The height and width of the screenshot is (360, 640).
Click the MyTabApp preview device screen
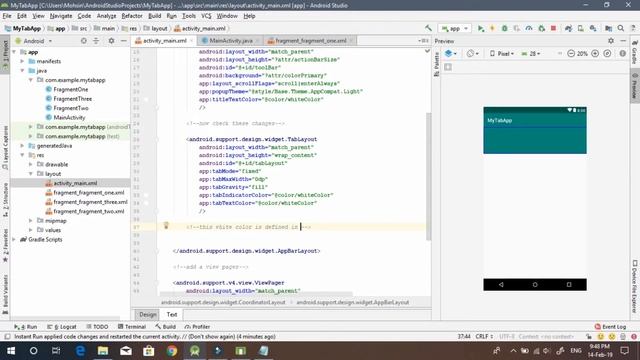(x=535, y=199)
